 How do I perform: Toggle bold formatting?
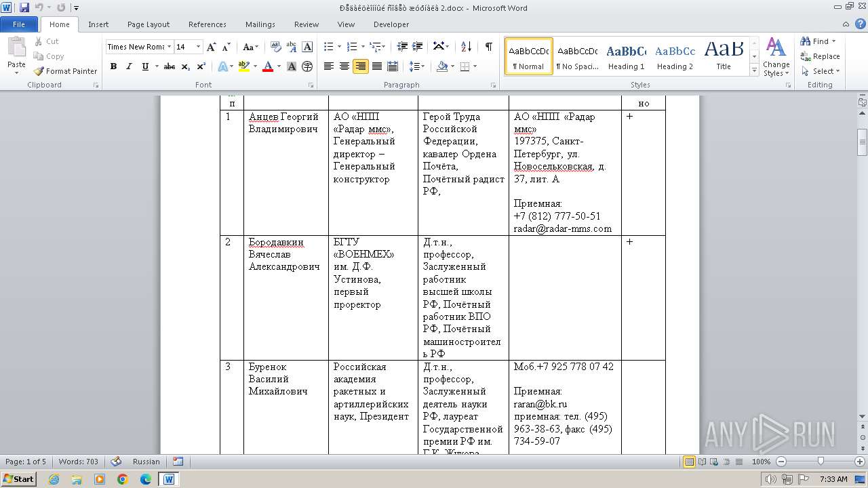(113, 66)
